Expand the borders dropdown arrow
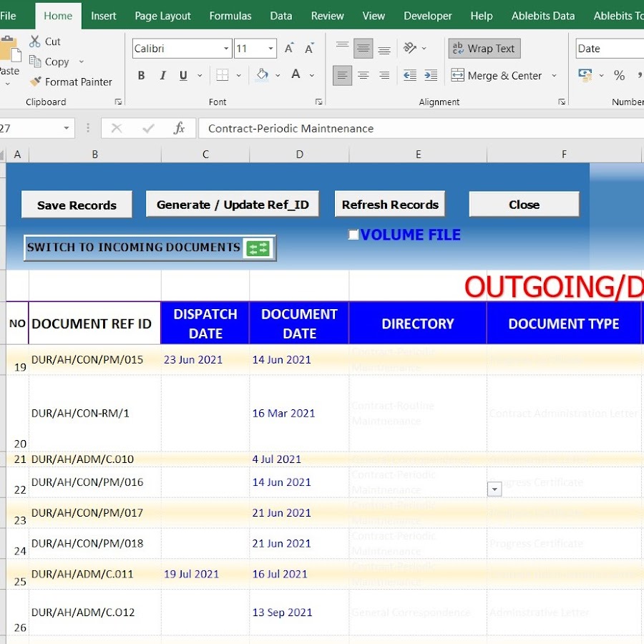This screenshot has height=644, width=644. 238,75
